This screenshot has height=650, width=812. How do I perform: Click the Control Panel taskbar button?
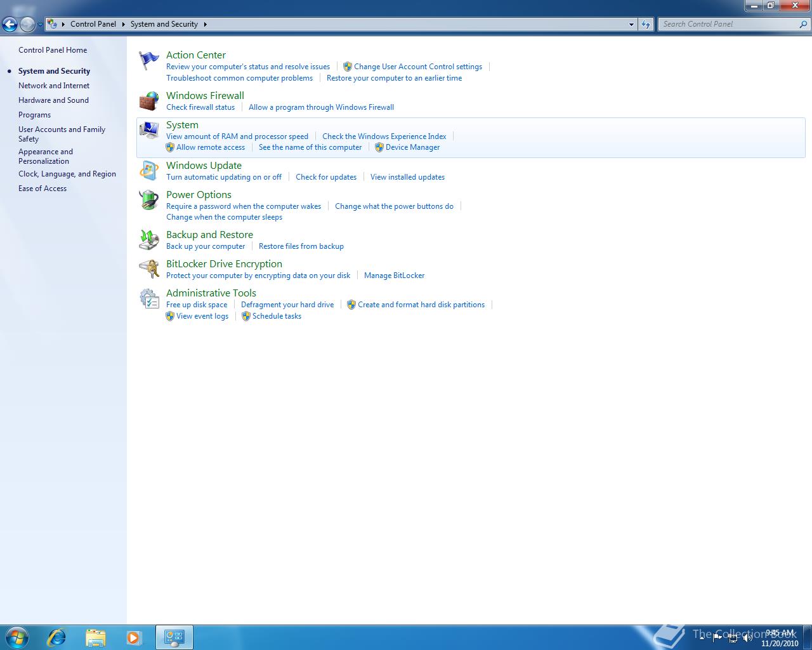174,637
